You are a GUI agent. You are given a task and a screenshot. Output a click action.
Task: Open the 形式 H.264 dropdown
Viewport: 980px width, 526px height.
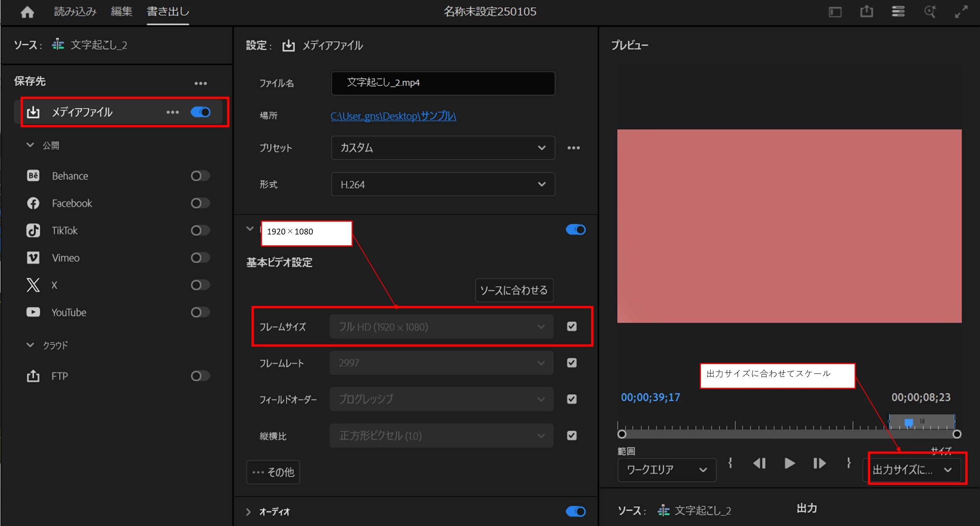pyautogui.click(x=442, y=184)
